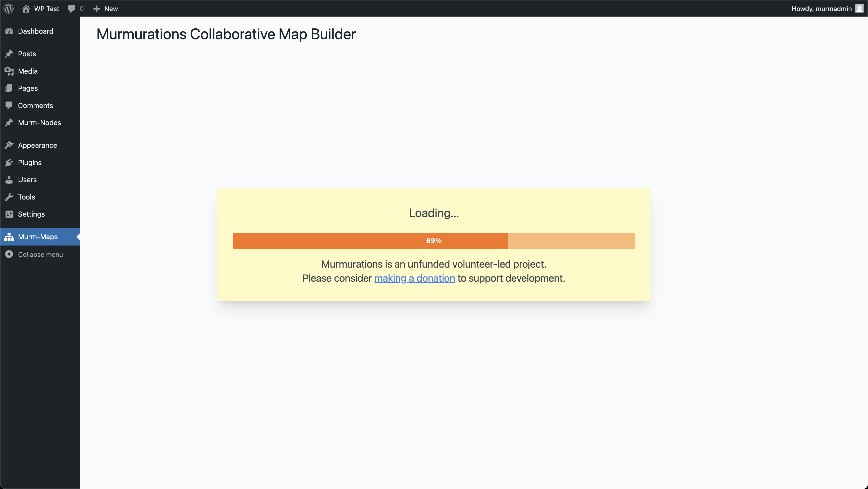Open the Media menu item
Image resolution: width=868 pixels, height=489 pixels.
pos(40,71)
